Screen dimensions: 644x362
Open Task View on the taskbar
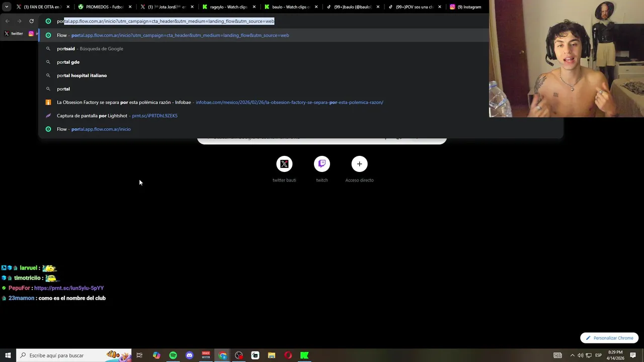click(x=139, y=355)
